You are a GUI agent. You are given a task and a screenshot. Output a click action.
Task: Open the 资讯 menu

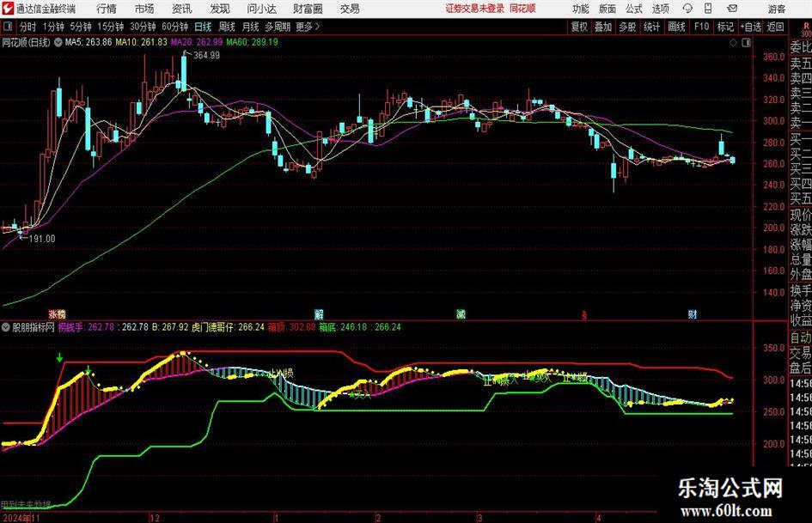pyautogui.click(x=182, y=9)
